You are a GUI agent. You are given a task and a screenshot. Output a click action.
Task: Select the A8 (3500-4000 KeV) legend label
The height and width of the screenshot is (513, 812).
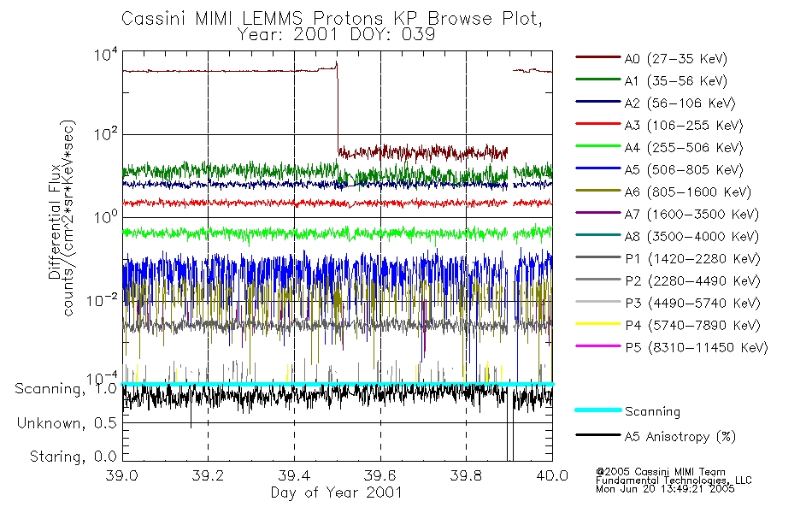click(x=691, y=236)
